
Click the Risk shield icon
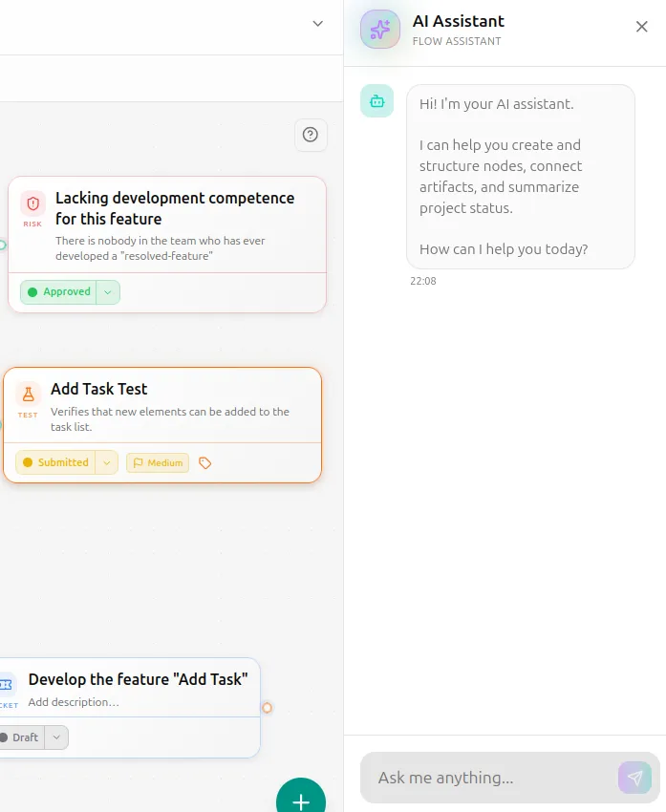pyautogui.click(x=32, y=203)
